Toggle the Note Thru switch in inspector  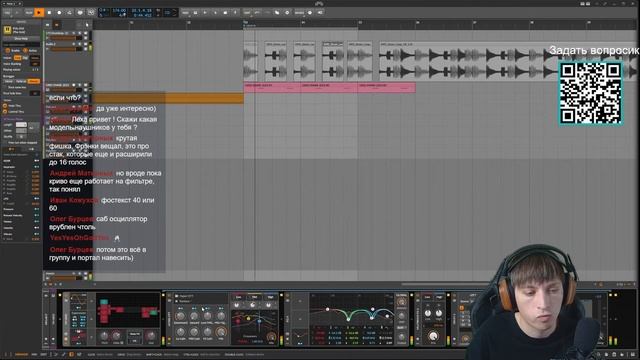5,106
